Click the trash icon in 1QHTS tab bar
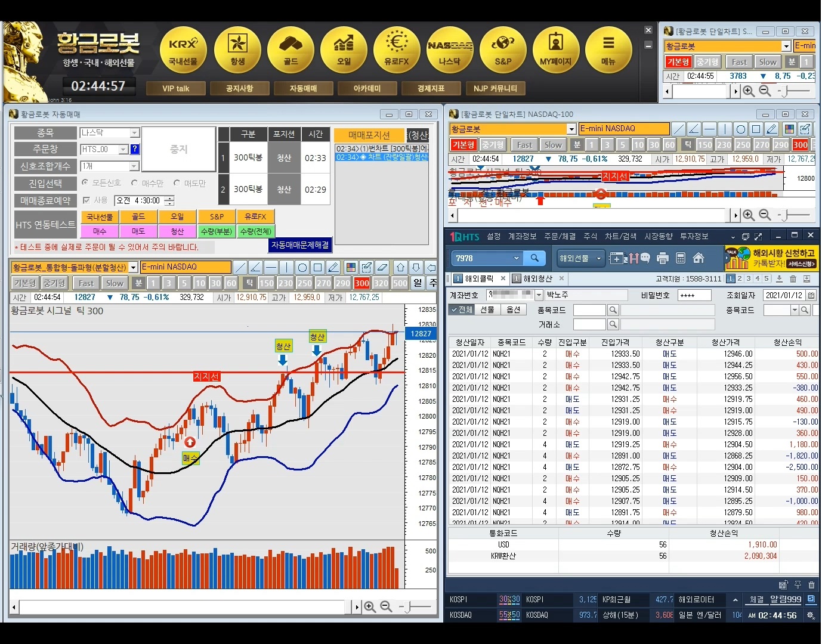The width and height of the screenshot is (822, 644). pyautogui.click(x=793, y=278)
